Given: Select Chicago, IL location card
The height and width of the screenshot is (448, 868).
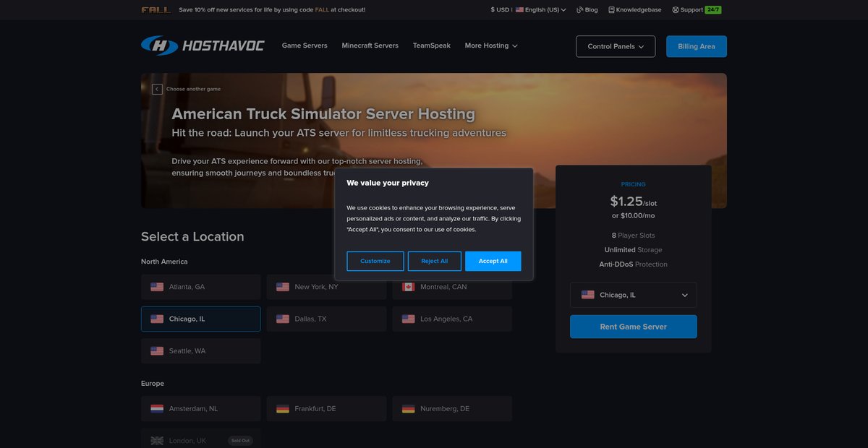Looking at the screenshot, I should 201,319.
